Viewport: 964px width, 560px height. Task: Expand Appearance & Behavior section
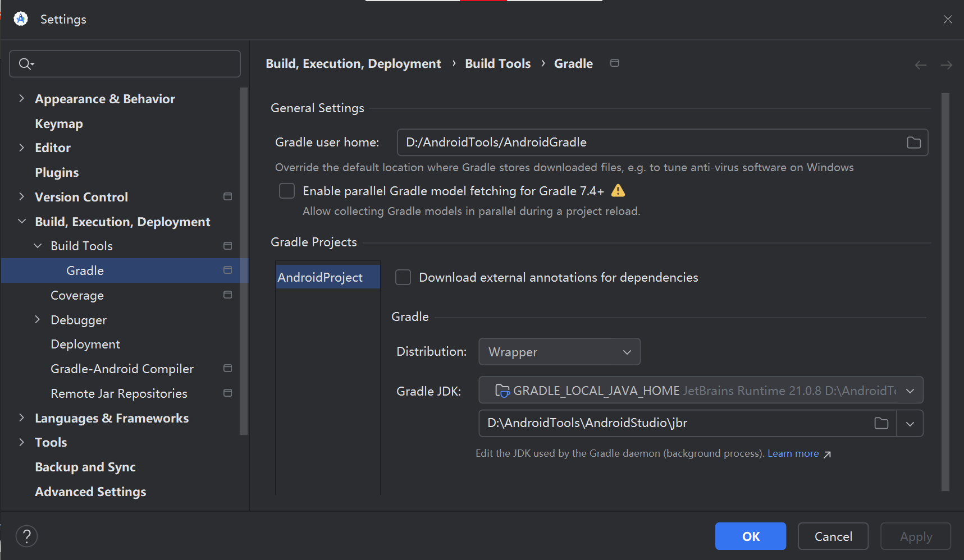point(21,98)
